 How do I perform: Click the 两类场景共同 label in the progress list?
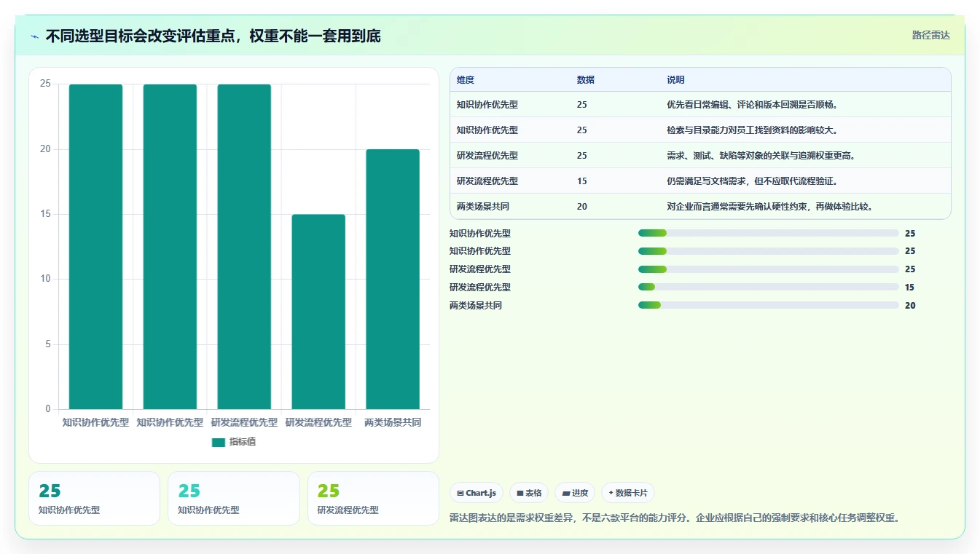tap(476, 306)
